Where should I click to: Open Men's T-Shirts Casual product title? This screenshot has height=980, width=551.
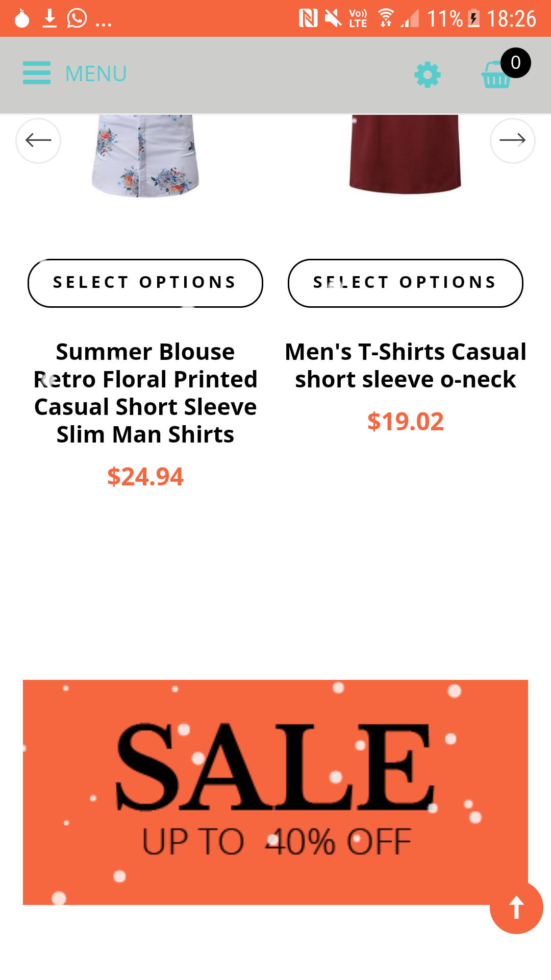point(406,365)
